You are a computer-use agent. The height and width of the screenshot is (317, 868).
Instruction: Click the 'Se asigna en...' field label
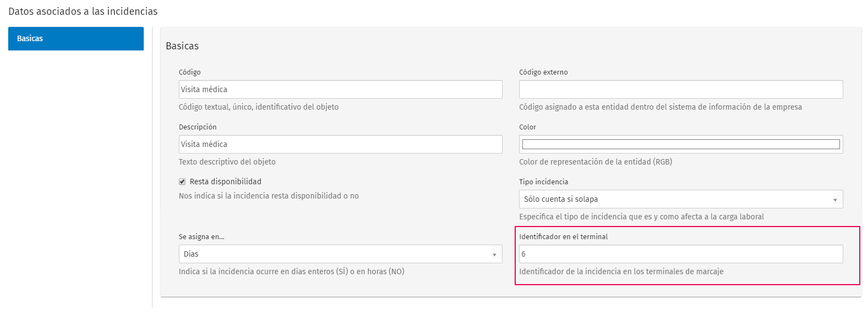(201, 236)
